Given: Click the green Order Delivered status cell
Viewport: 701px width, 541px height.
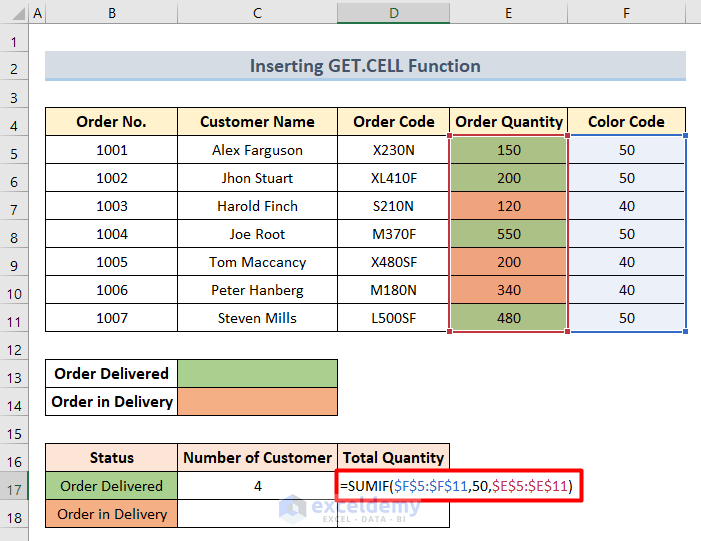Looking at the screenshot, I should [111, 486].
